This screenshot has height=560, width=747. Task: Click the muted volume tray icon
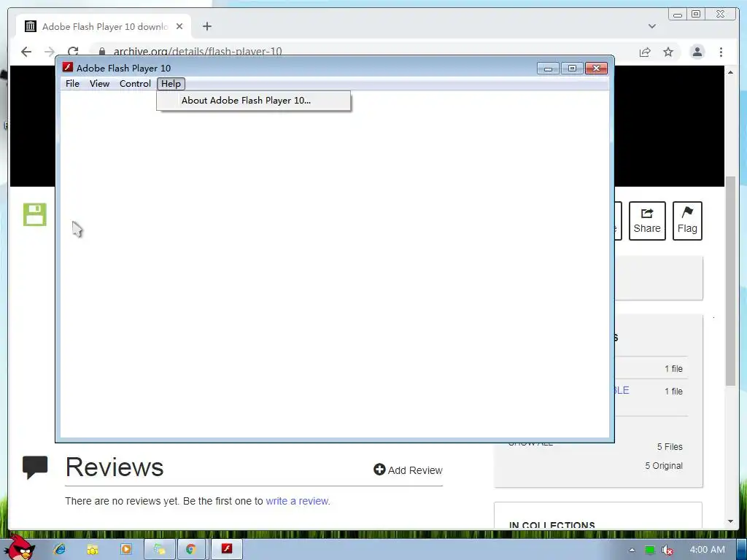point(667,550)
